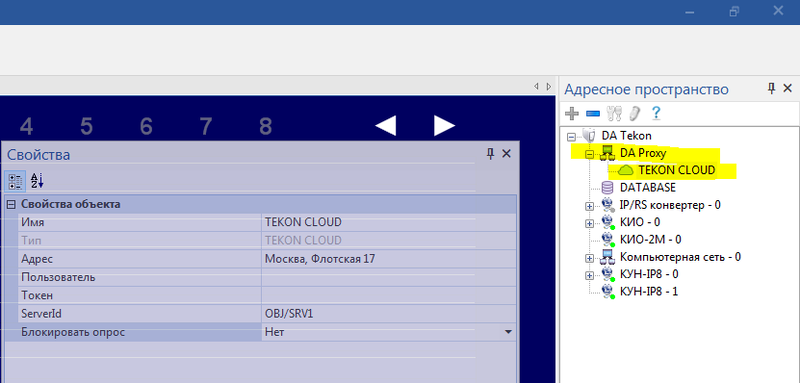
Task: Select page number 8 tab
Action: [265, 126]
